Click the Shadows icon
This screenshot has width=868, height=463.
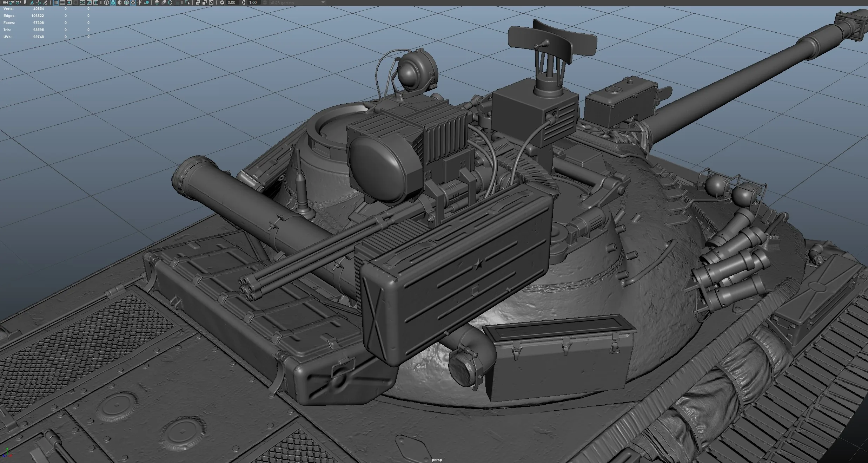[x=147, y=2]
